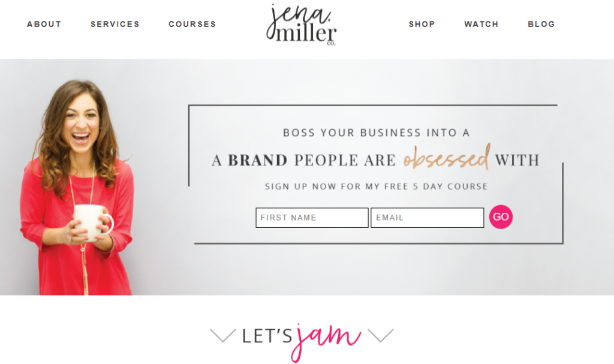The width and height of the screenshot is (614, 364).
Task: Navigate to the Blog page
Action: [x=541, y=25]
